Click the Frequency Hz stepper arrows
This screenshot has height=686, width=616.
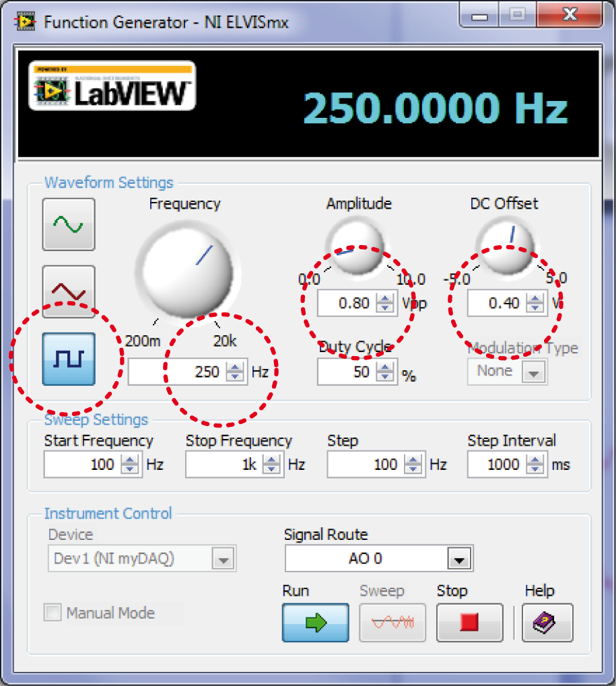coord(235,372)
